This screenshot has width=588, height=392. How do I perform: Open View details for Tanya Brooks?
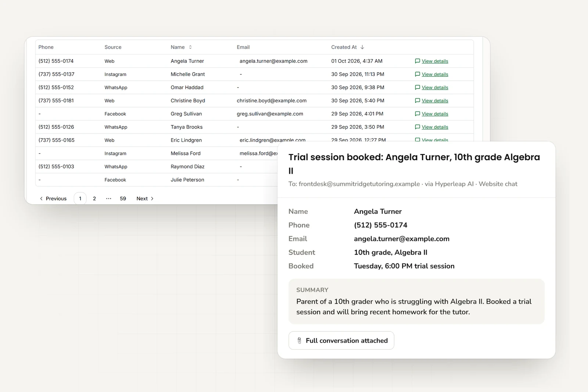point(435,127)
